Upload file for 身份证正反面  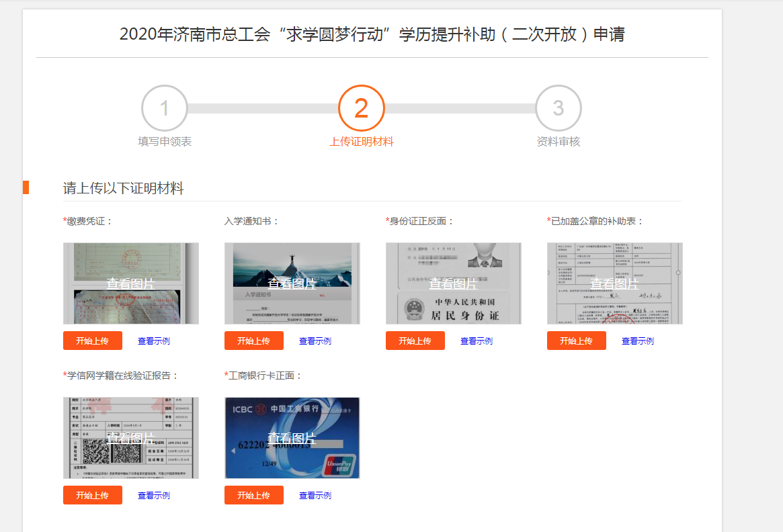point(415,341)
